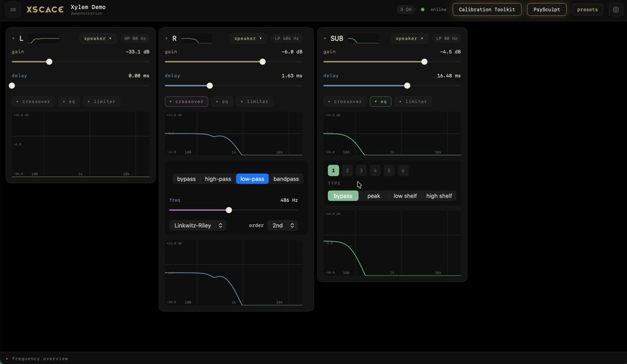The height and width of the screenshot is (364, 627).
Task: Set EQ type to low shelf
Action: pos(405,196)
